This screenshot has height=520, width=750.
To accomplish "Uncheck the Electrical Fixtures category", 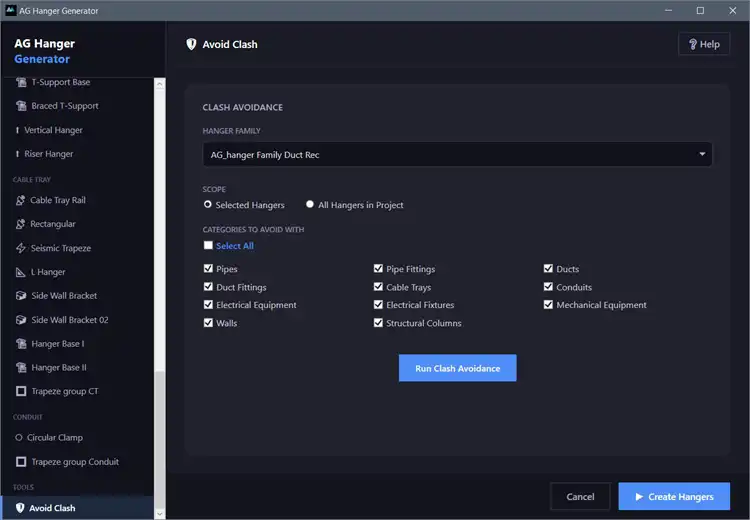I will point(378,305).
